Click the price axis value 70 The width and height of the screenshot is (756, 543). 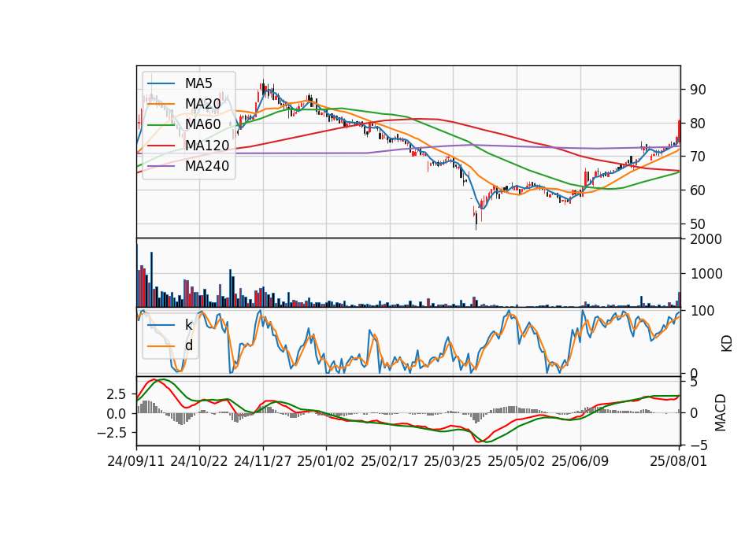[x=699, y=157]
